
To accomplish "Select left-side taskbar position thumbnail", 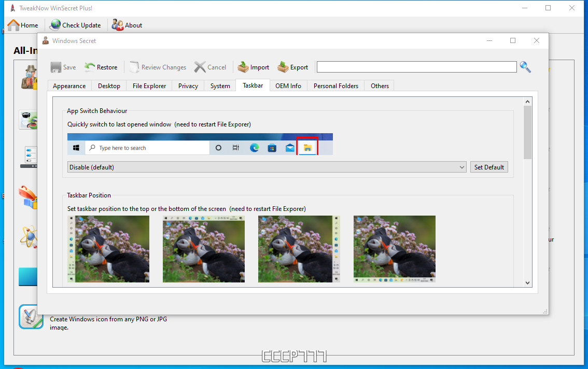I will click(108, 249).
